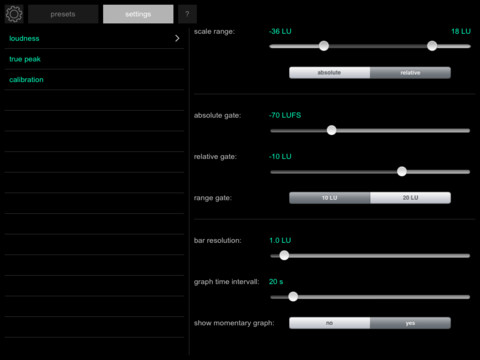This screenshot has height=360, width=480.
Task: Click the absolute gate slider knob
Action: tap(331, 130)
